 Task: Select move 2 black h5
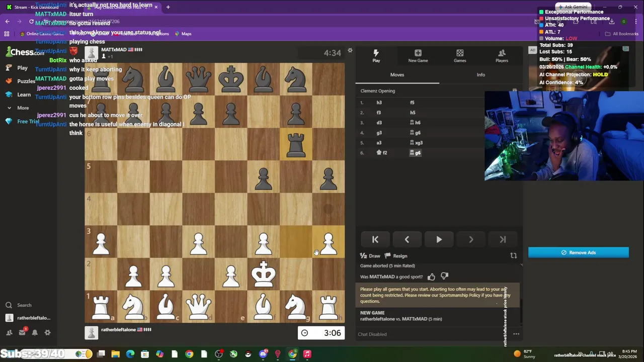(412, 113)
